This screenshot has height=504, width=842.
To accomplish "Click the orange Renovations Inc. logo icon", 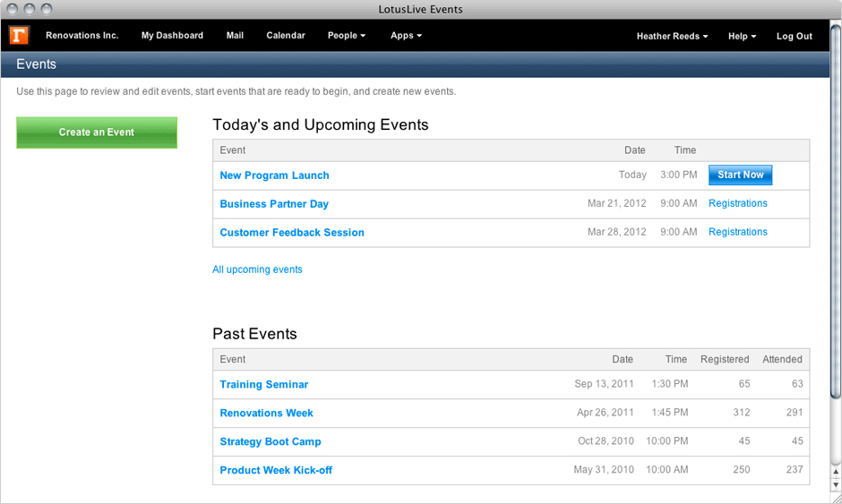I will click(19, 36).
